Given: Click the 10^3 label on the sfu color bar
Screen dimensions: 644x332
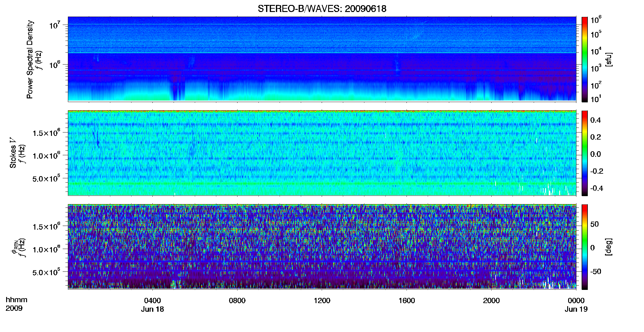Looking at the screenshot, I should [596, 68].
